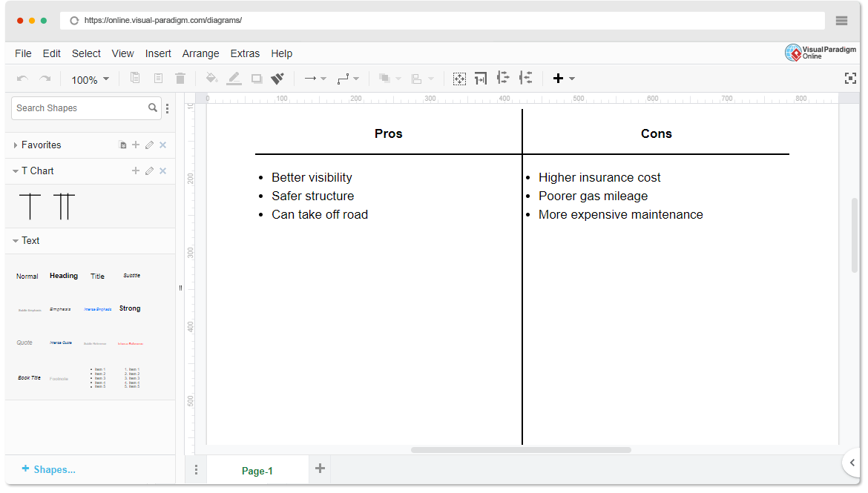868x493 pixels.
Task: Select the double-column T chart shape
Action: [64, 206]
